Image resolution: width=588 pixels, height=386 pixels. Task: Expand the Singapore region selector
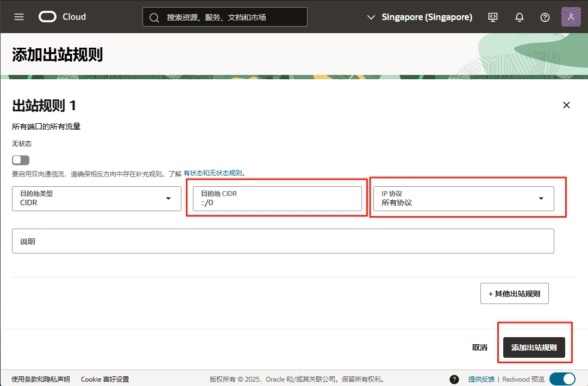(x=420, y=17)
